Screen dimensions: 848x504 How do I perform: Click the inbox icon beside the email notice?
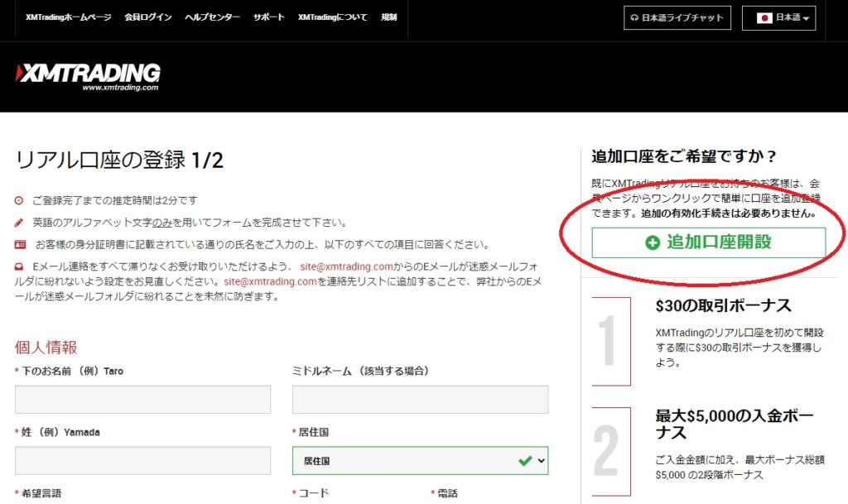tap(20, 266)
